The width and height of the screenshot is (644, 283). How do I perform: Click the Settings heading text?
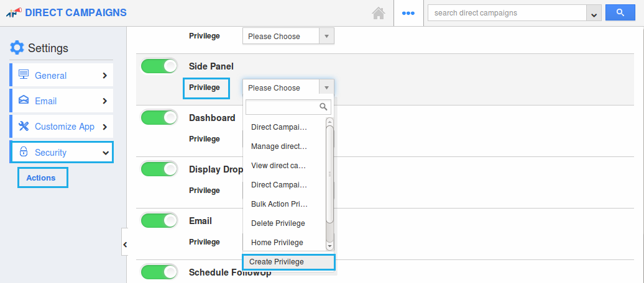click(48, 48)
